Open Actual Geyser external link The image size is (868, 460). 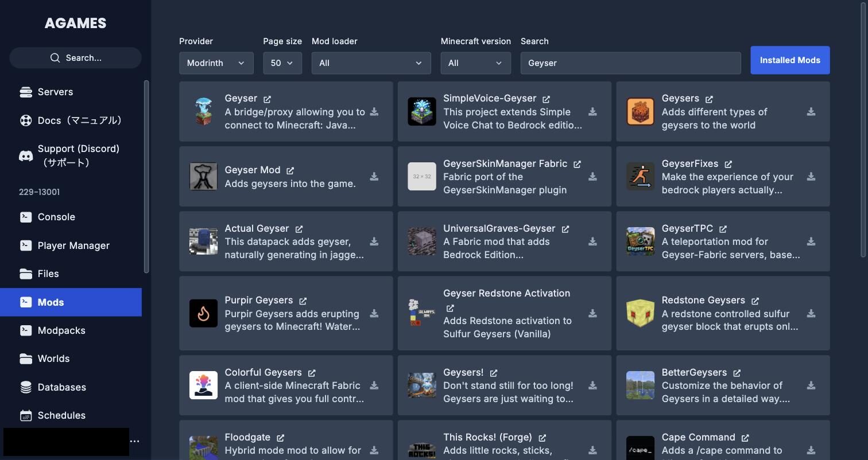(x=299, y=229)
